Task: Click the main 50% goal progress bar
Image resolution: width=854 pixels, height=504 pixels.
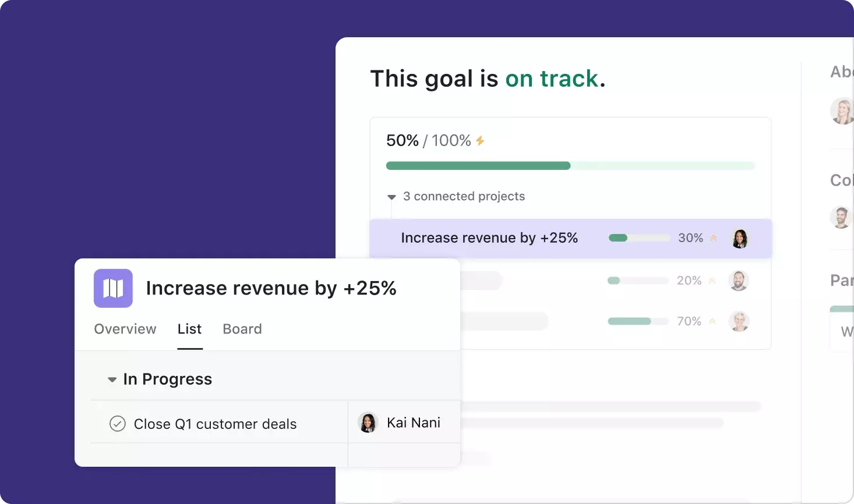Action: [570, 166]
